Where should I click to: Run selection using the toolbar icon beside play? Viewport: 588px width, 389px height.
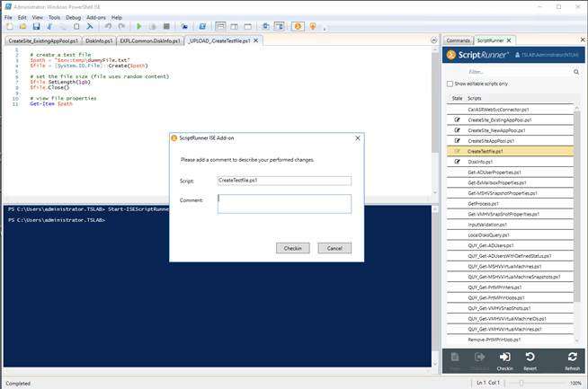(x=153, y=27)
